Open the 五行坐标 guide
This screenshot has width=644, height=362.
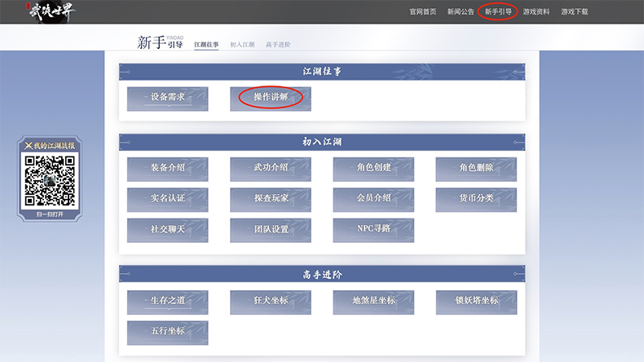coord(168,332)
